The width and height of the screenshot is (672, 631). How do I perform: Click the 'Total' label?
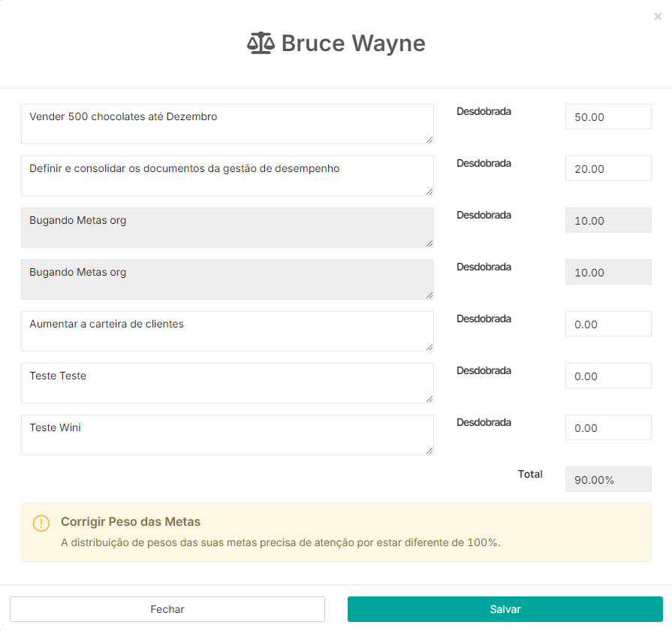click(x=530, y=474)
